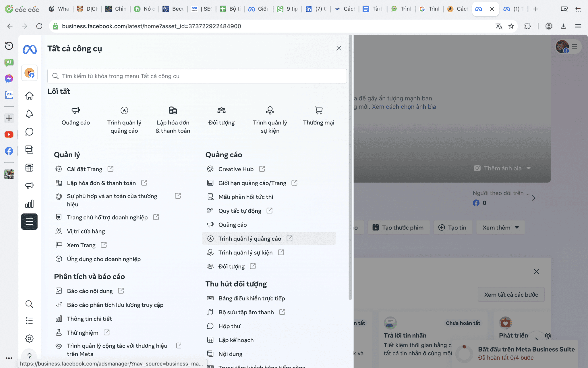
Task: Open Bộ sưu tập âm thanh
Action: tap(246, 312)
